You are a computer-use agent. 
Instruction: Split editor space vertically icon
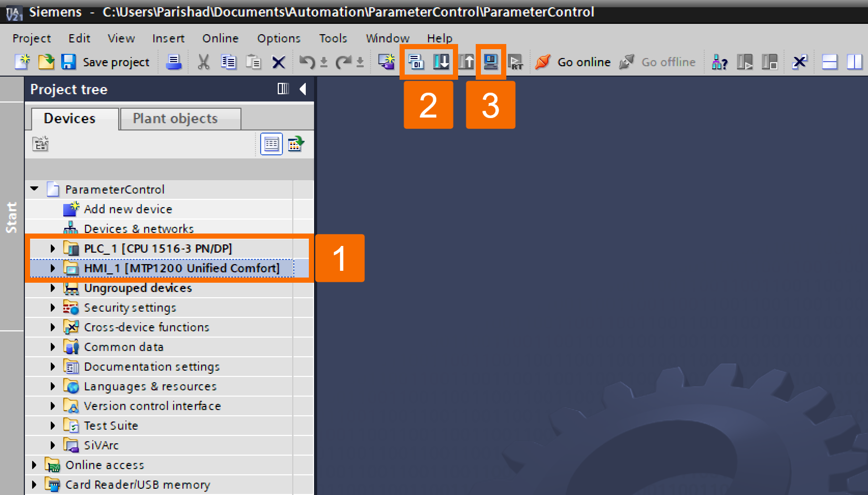tap(855, 62)
